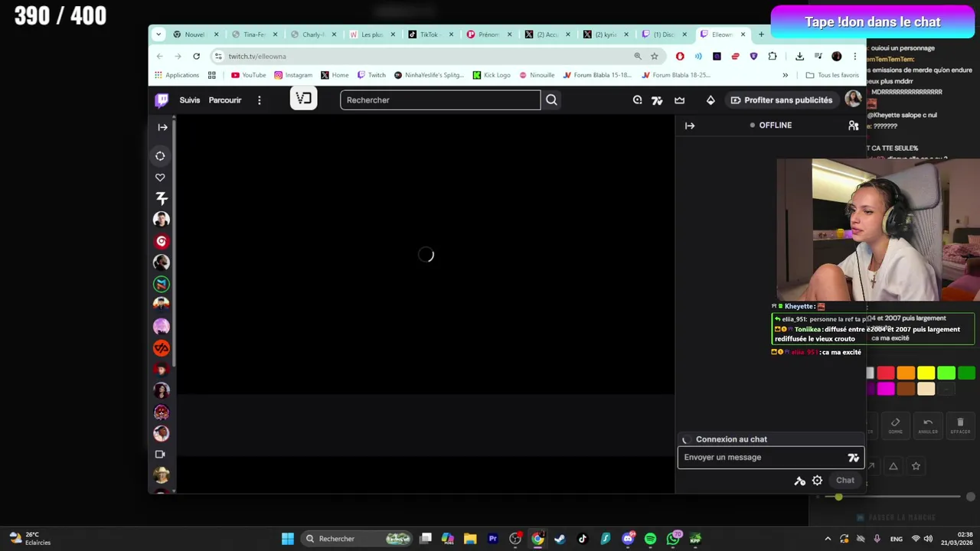
Task: Click the Chat send button
Action: tap(845, 481)
